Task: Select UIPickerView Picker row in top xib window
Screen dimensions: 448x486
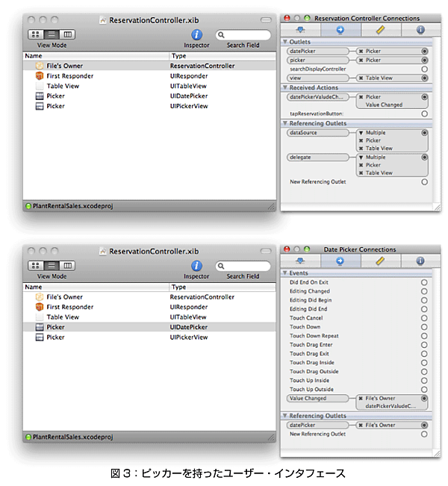Action: [x=149, y=106]
